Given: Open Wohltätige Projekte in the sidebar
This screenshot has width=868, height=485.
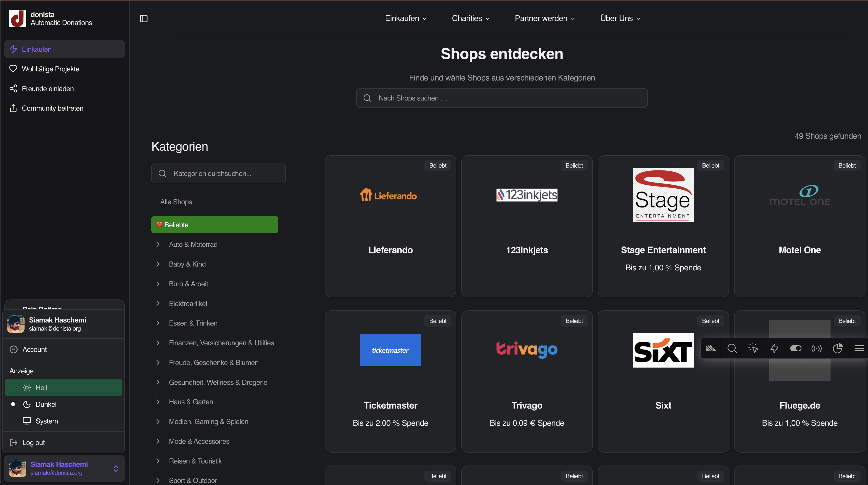Looking at the screenshot, I should (64, 69).
